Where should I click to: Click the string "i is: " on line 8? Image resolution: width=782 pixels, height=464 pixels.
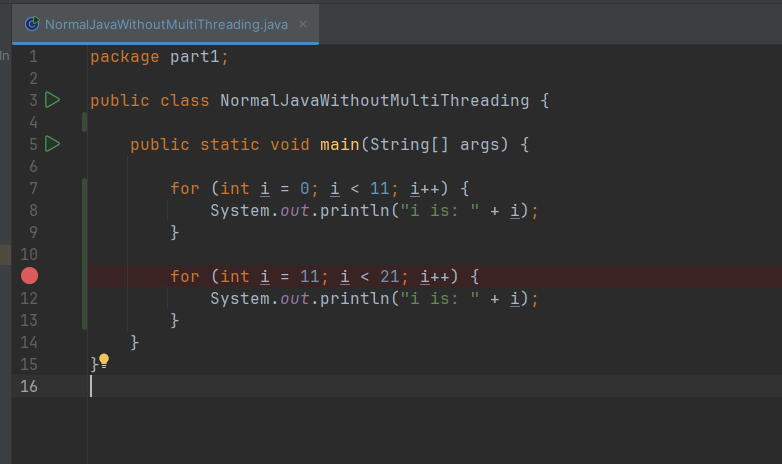click(x=439, y=210)
